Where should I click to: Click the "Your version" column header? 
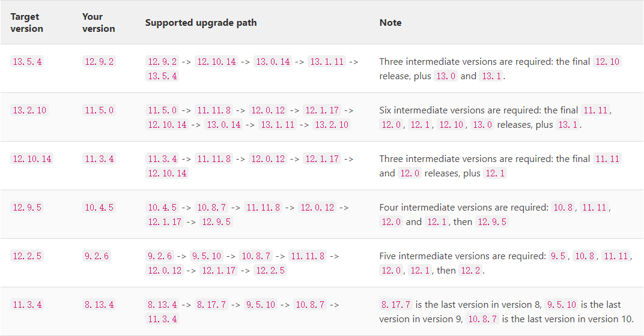coord(99,23)
